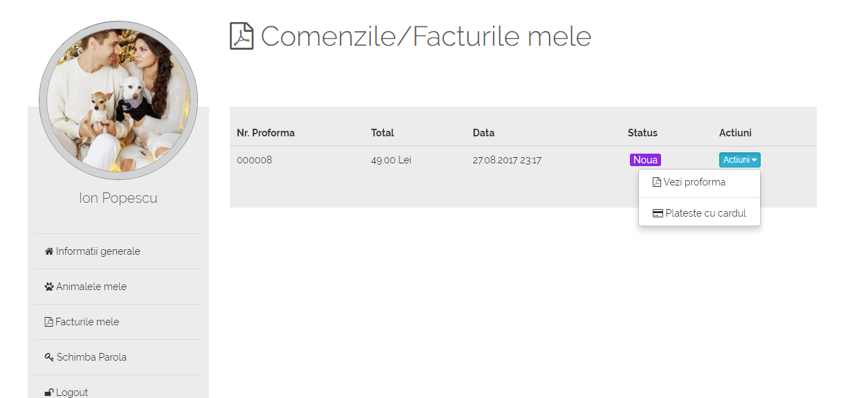Click the PDF icon beside the page title
Screen dimensions: 868x398
(242, 36)
